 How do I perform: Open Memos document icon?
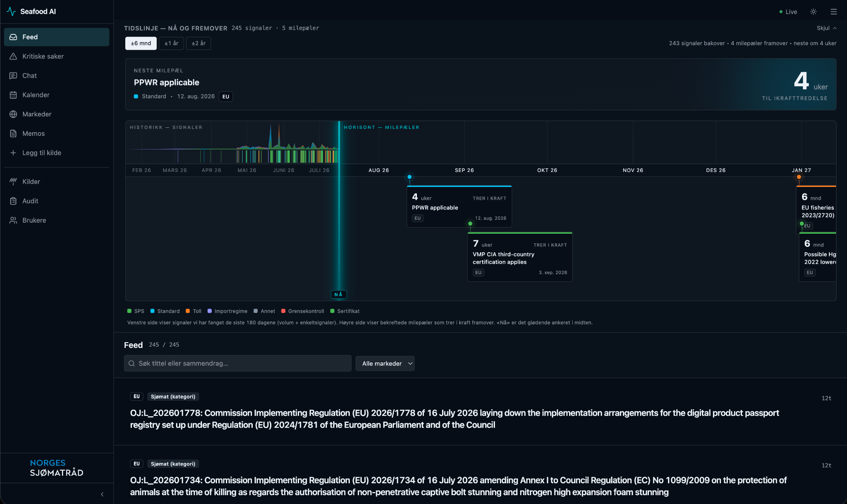tap(13, 134)
